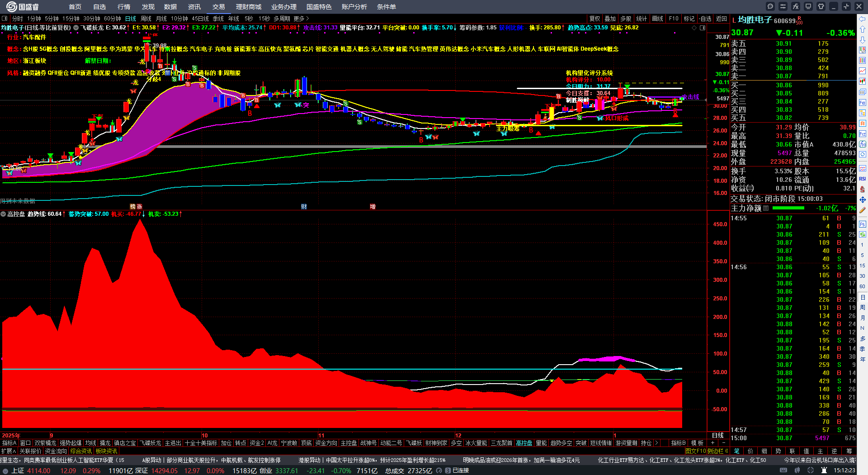The image size is (868, 475).
Task: Open the fx formula manager icon
Action: pos(796,6)
